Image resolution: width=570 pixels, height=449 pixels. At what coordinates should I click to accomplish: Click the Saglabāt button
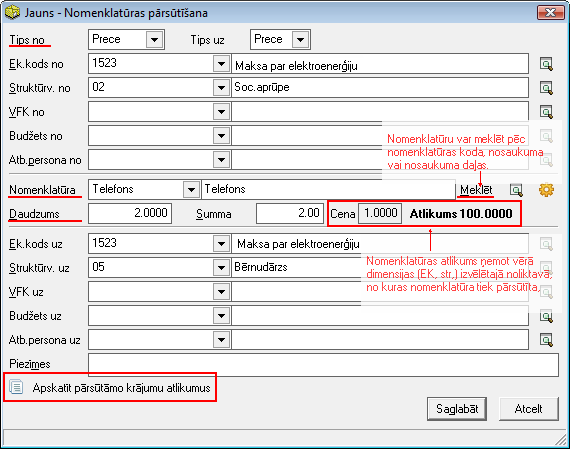click(457, 409)
